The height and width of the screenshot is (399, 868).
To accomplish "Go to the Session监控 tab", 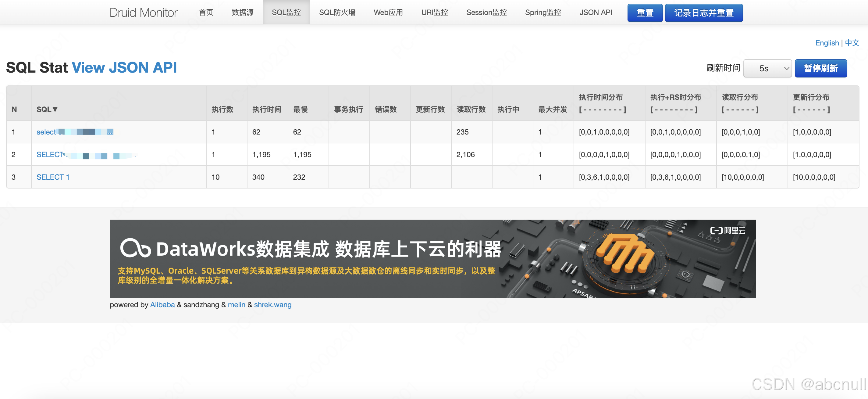I will click(486, 13).
